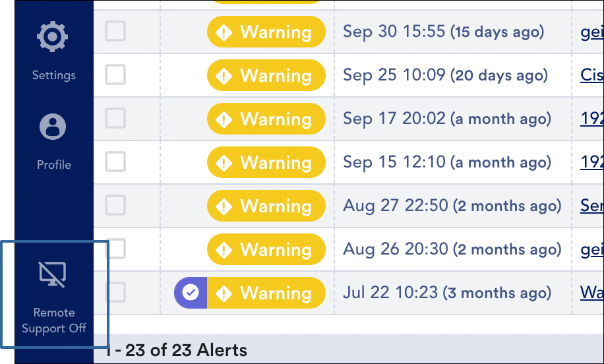Open the 'Wa' device link, Jul 22 row

click(x=592, y=292)
